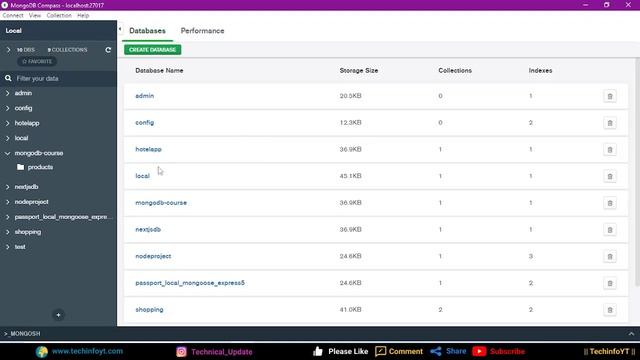Delete passport_local_mongoose_express5 with trash icon
Viewport: 640px width, 360px height.
[x=610, y=283]
